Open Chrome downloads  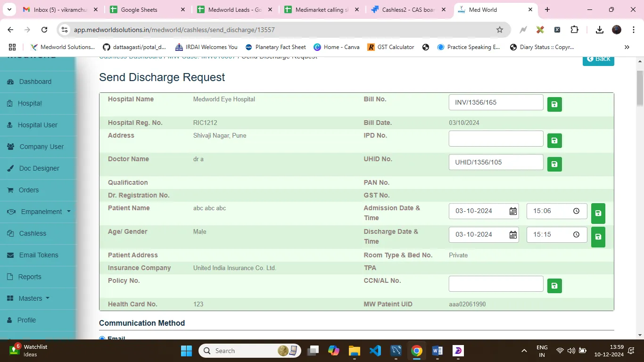(x=600, y=30)
